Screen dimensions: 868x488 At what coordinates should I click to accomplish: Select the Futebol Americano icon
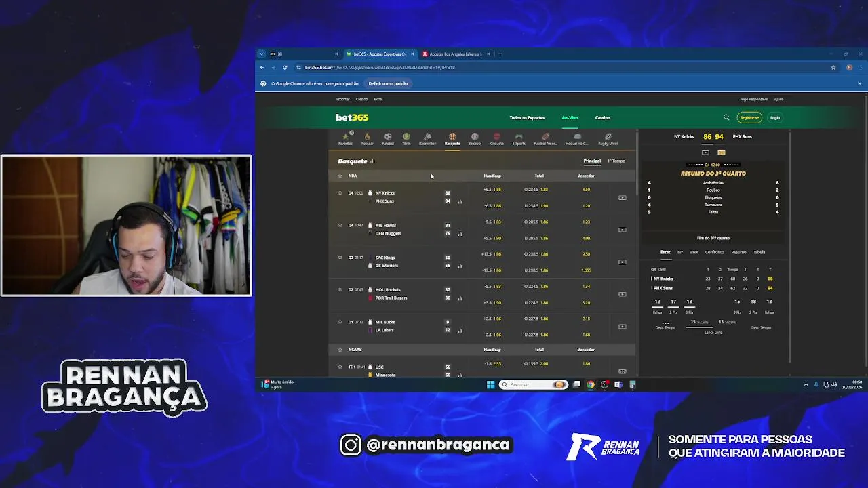click(x=545, y=138)
